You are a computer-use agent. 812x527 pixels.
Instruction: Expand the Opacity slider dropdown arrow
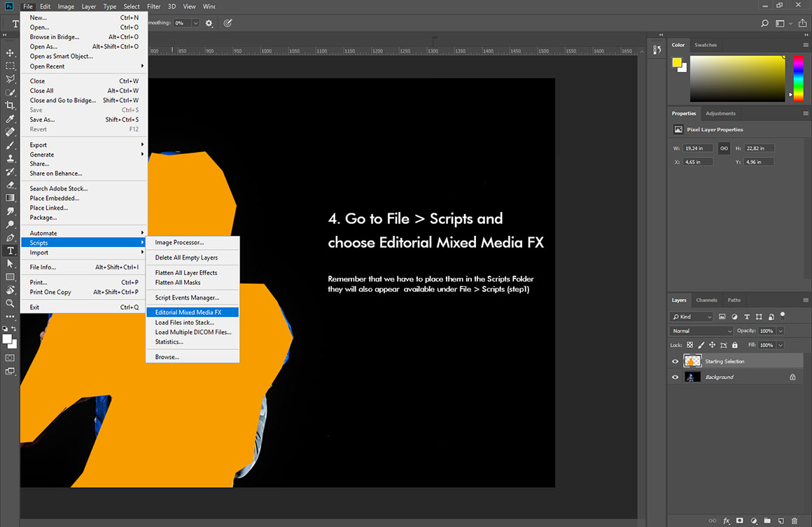[x=780, y=331]
